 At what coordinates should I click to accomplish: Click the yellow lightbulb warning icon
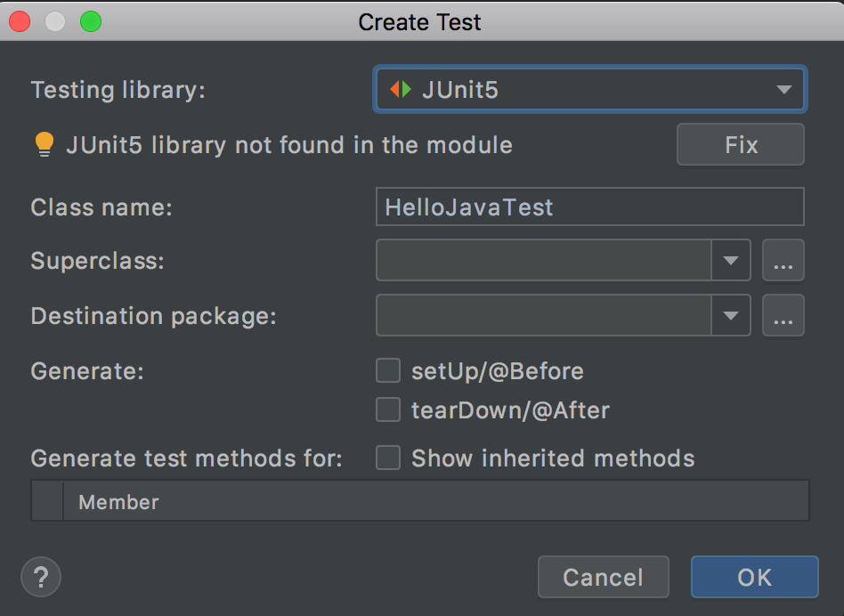click(45, 144)
